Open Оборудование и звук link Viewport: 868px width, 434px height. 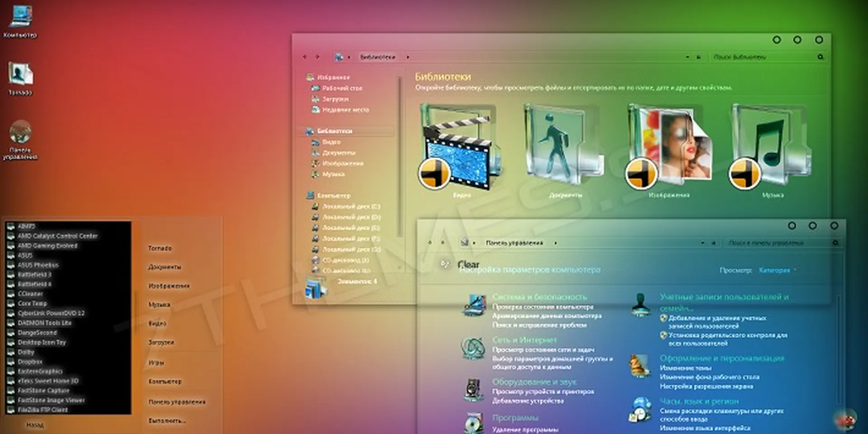pyautogui.click(x=534, y=382)
